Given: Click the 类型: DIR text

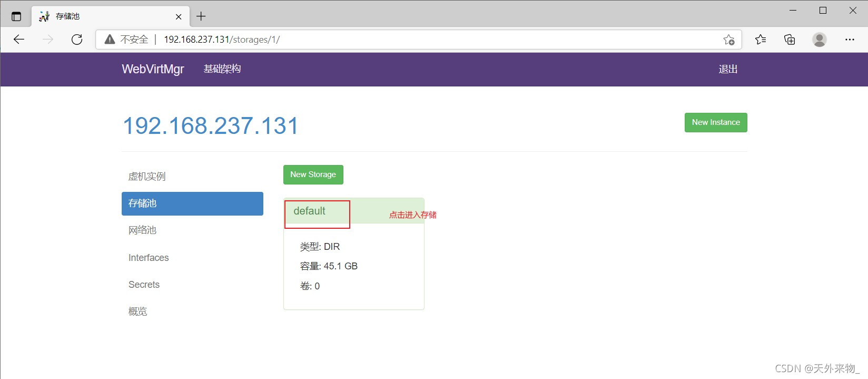Looking at the screenshot, I should point(320,247).
